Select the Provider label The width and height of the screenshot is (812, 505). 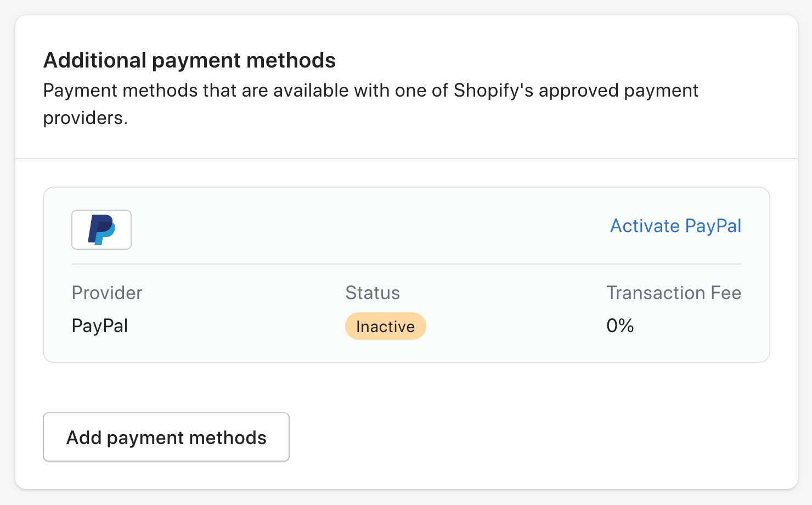click(x=106, y=293)
